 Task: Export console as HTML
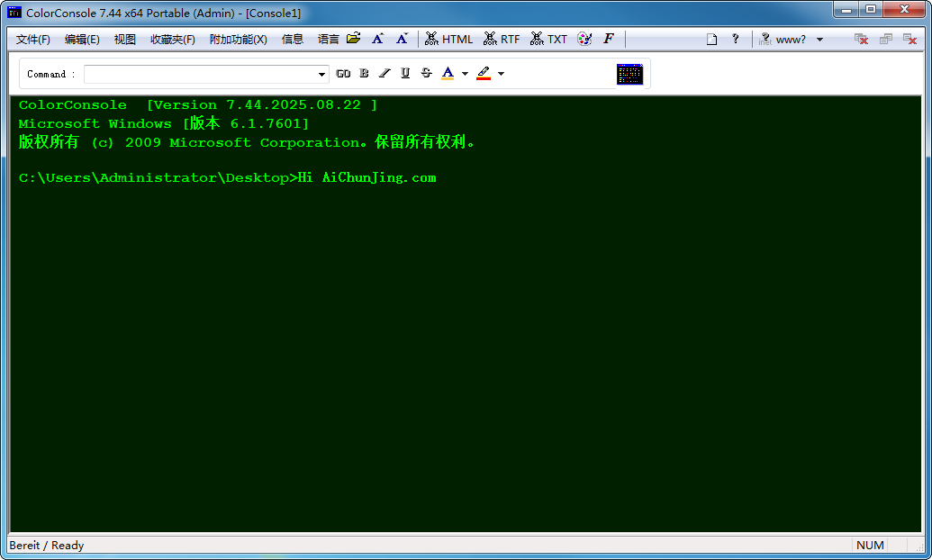pos(448,40)
